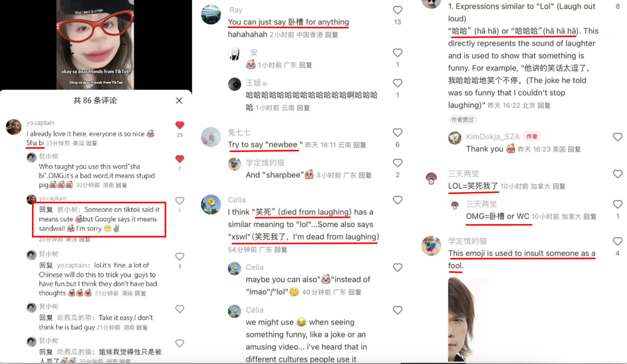The height and width of the screenshot is (364, 627).
Task: Toggle the red heart with 7 likes
Action: [180, 159]
